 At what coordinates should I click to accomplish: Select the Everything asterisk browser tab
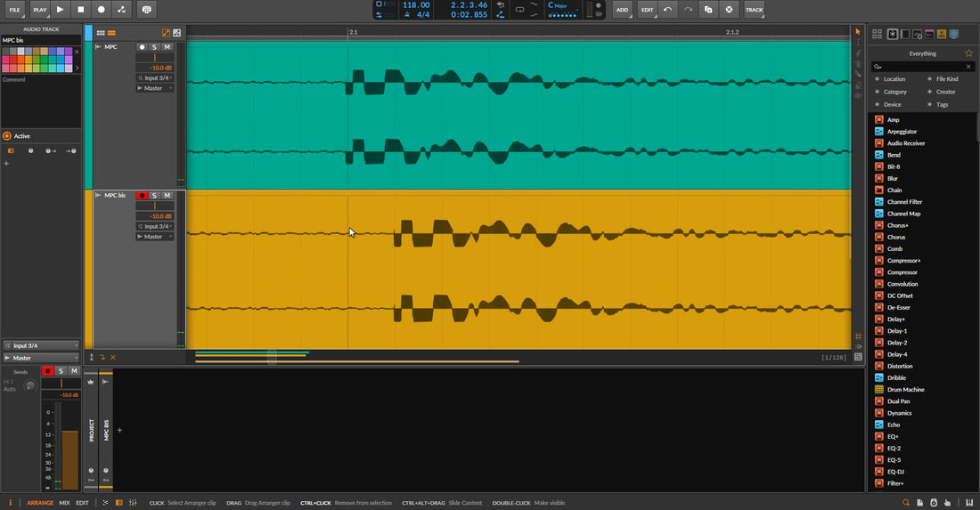click(893, 34)
